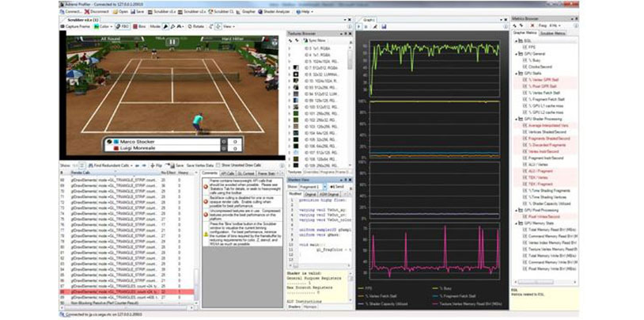Screen dimensions: 644x320
Task: Switch to Scrubber Metrics tab
Action: pyautogui.click(x=552, y=33)
